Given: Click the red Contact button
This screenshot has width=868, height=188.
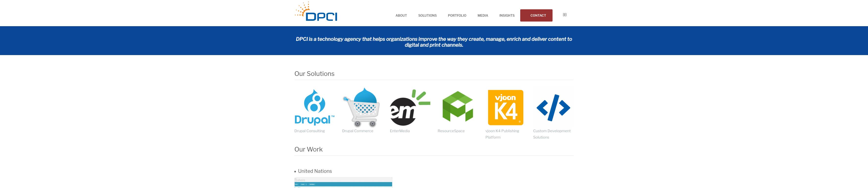Looking at the screenshot, I should click(x=536, y=15).
